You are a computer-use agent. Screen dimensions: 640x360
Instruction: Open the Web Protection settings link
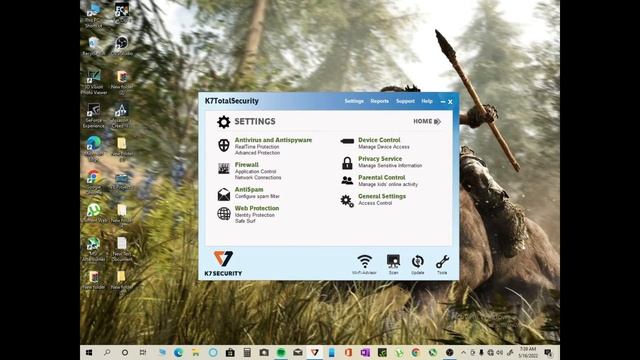257,208
